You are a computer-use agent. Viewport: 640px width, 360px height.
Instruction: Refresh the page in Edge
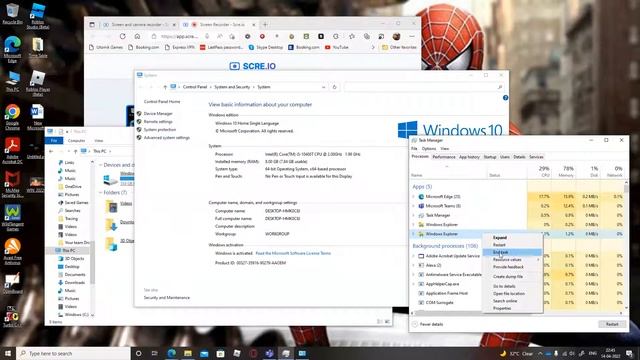pyautogui.click(x=122, y=36)
